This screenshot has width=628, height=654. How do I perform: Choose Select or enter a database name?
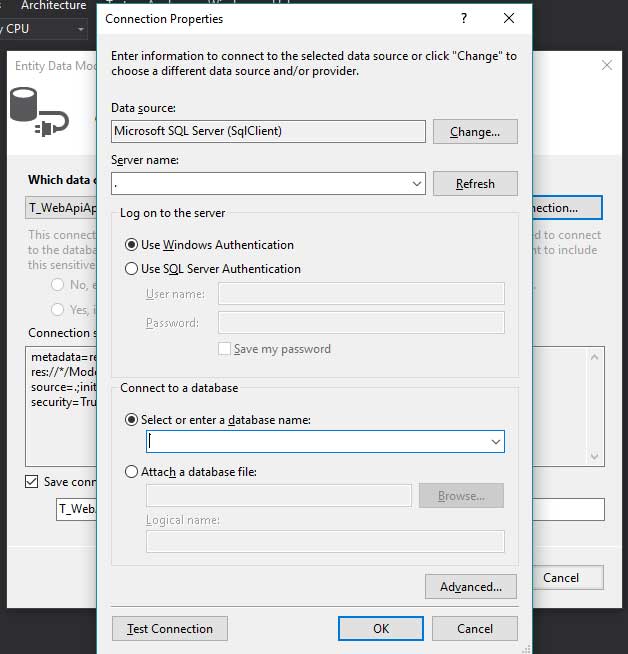[132, 420]
